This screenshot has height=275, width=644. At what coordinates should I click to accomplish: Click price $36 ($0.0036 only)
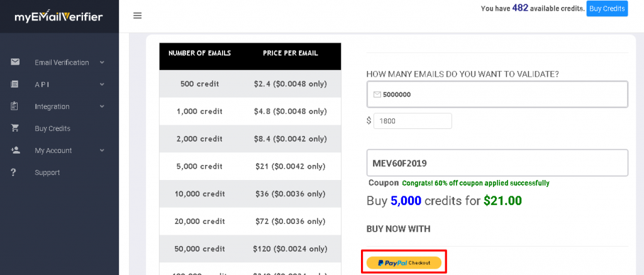[291, 194]
